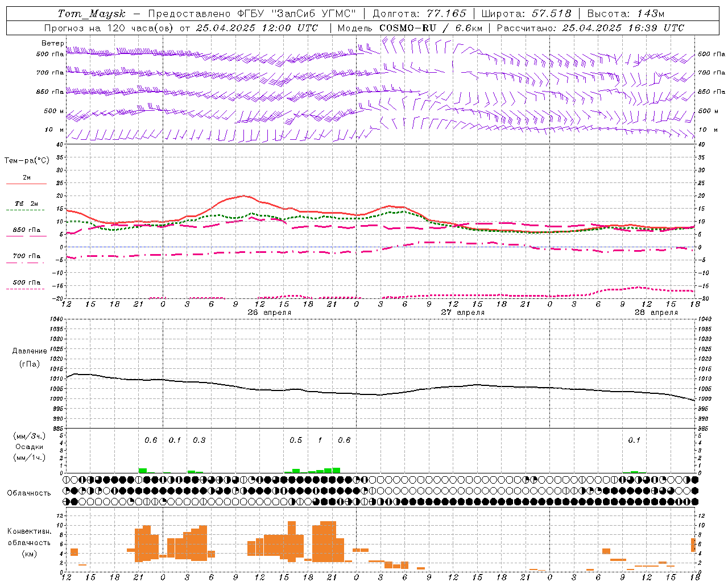The image size is (728, 582).
Task: Click the (мм/3ч.) precipitation unit label
Action: click(30, 436)
